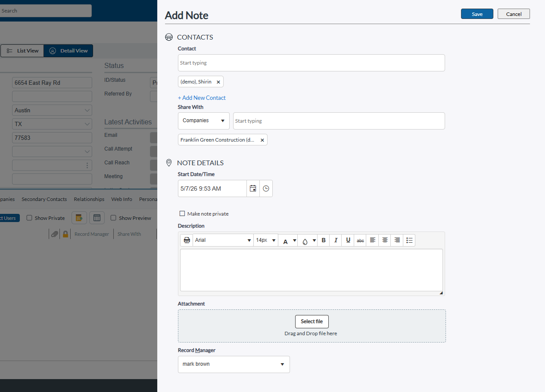Align description text right
Viewport: 545px width, 392px height.
[x=397, y=240]
